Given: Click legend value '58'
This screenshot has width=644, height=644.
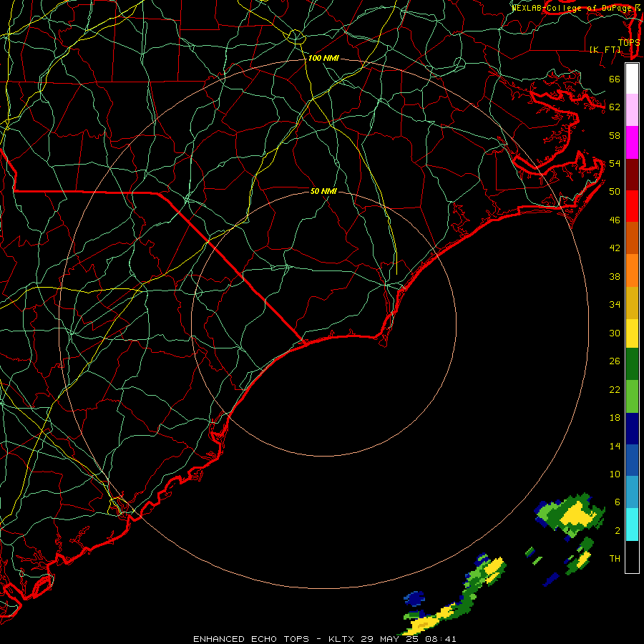Looking at the screenshot, I should [615, 135].
